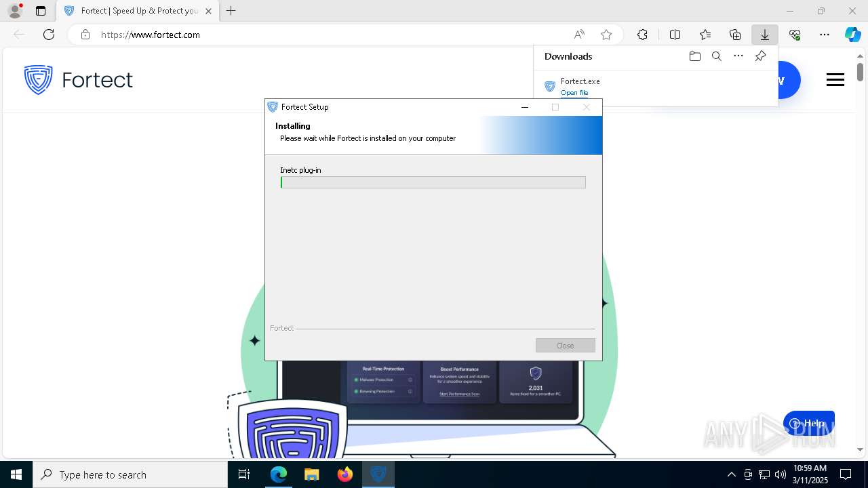Open notification center icon

846,474
